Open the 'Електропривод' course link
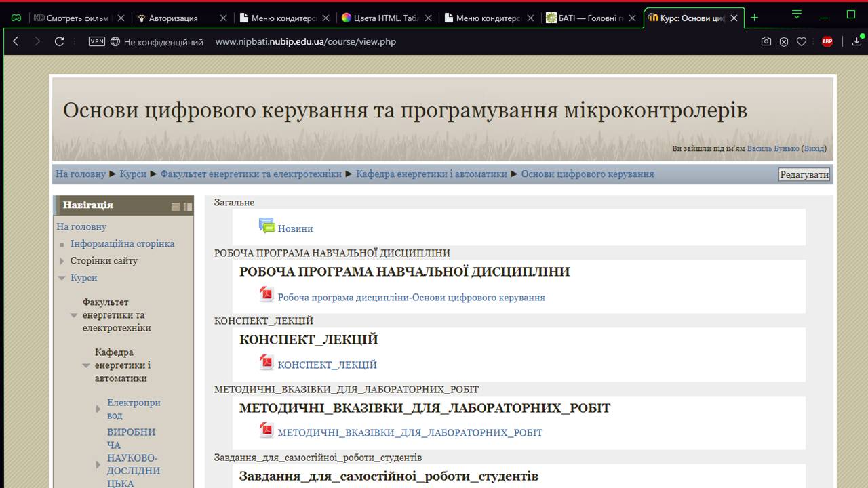 coord(134,409)
